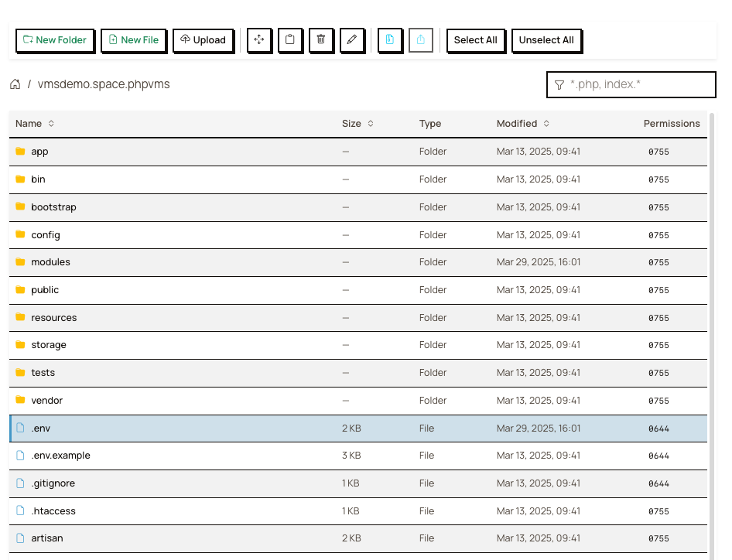732x560 pixels.
Task: Click 0755 permissions of .htaccess row
Action: (x=658, y=511)
